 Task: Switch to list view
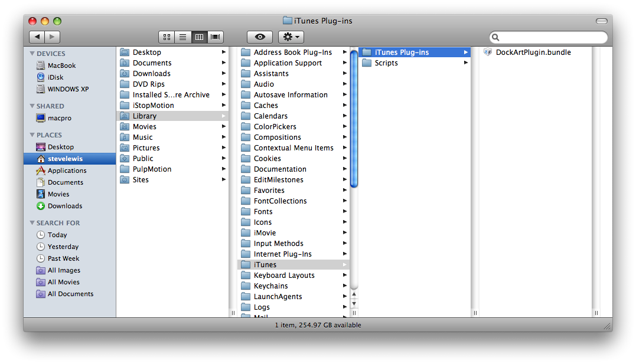183,37
